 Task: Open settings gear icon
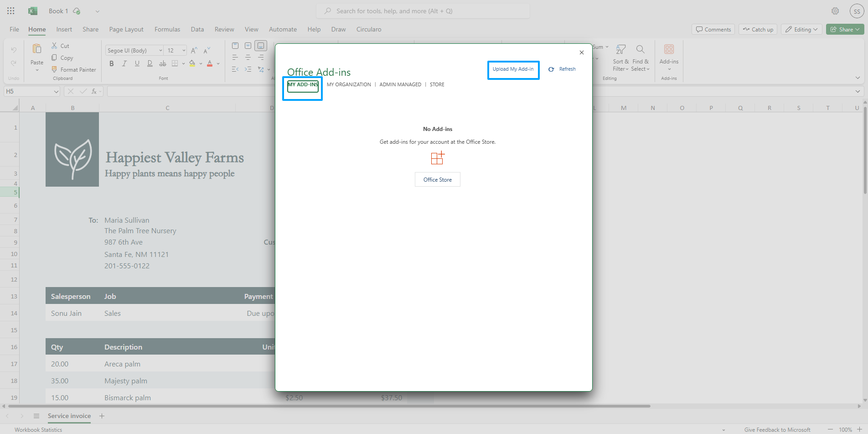tap(835, 11)
